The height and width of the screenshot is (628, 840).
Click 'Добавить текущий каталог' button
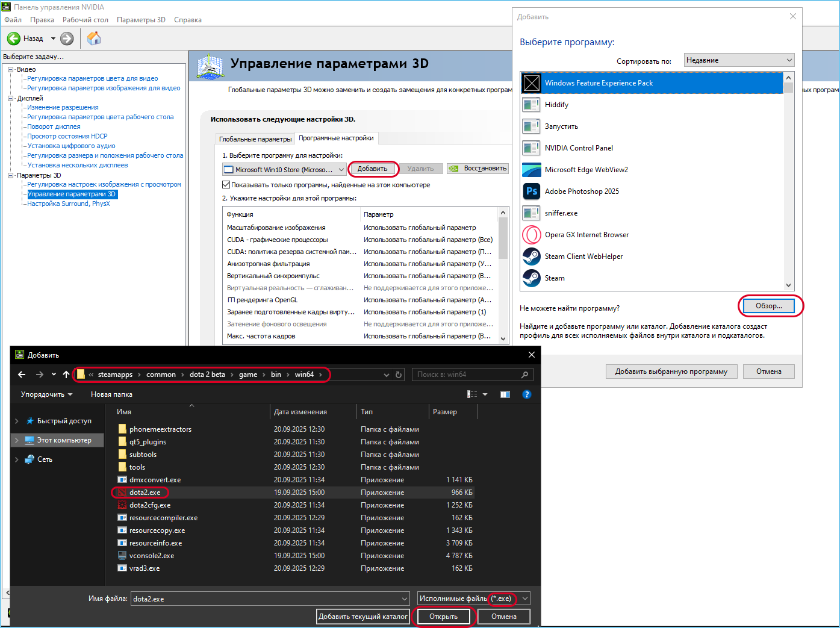363,617
